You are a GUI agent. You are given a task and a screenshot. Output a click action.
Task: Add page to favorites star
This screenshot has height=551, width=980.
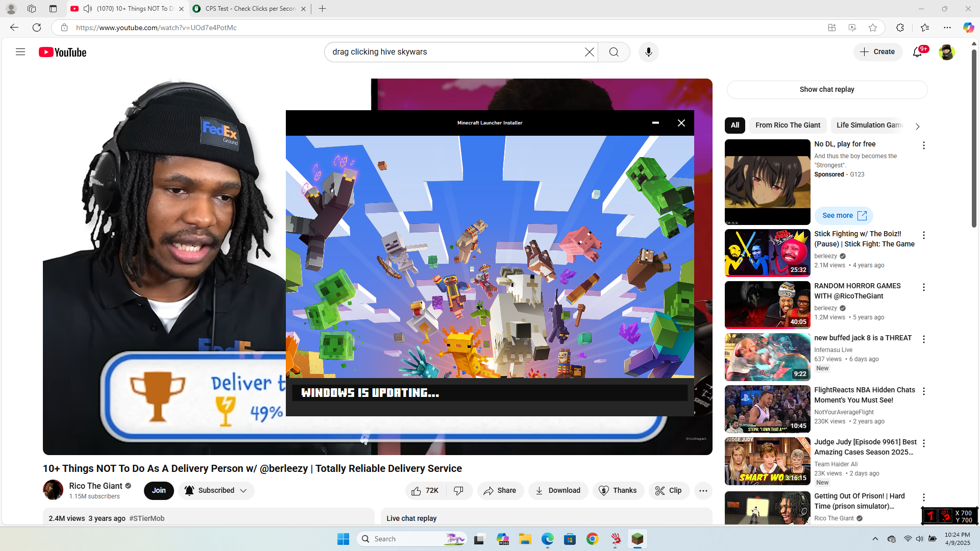[873, 28]
